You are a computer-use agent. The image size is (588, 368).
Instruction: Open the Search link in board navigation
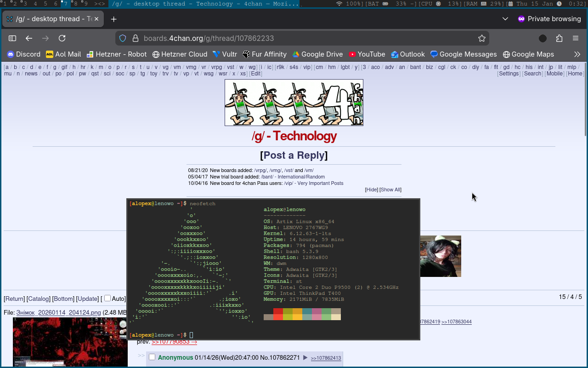click(533, 74)
